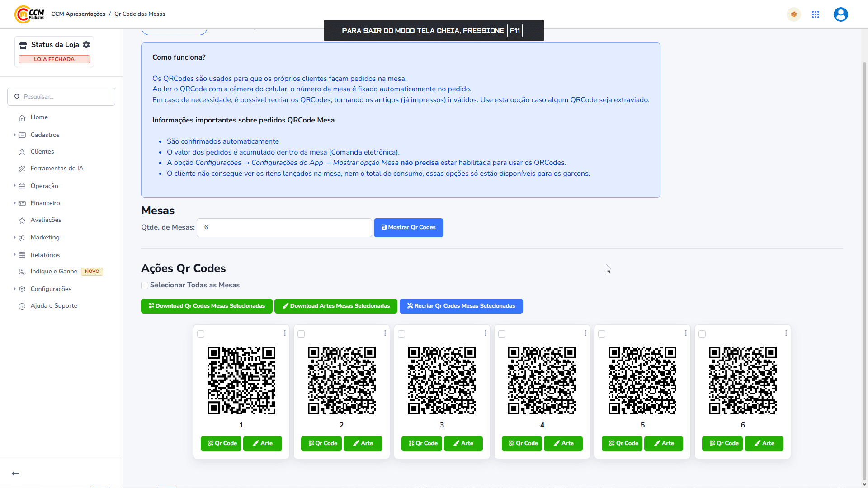Expand the Financeiro sidebar section

45,203
